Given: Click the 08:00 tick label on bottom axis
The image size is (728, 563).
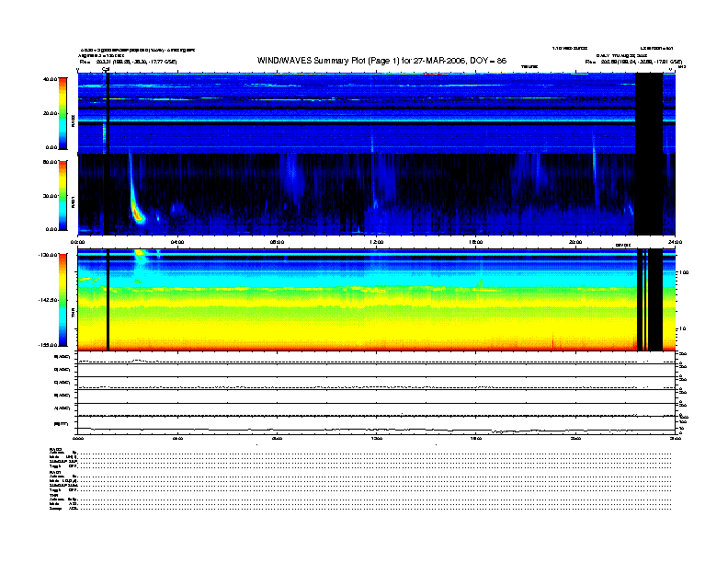Looking at the screenshot, I should 278,438.
